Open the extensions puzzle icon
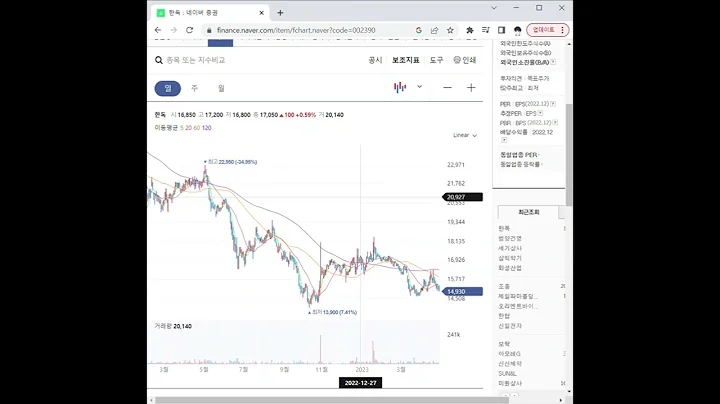This screenshot has height=404, width=720. point(470,30)
